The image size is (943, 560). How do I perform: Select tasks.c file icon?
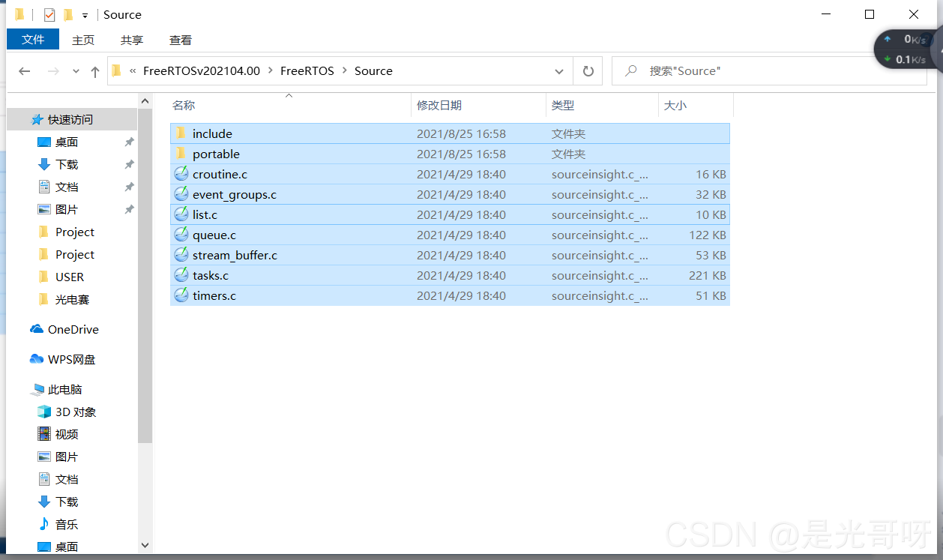181,275
